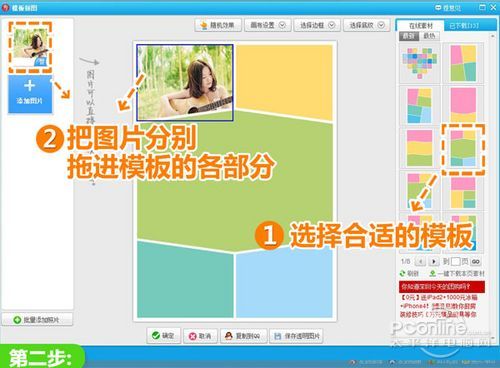500x368 pixels.
Task: Confirm with the green checkmark 确定 button
Action: pyautogui.click(x=163, y=335)
